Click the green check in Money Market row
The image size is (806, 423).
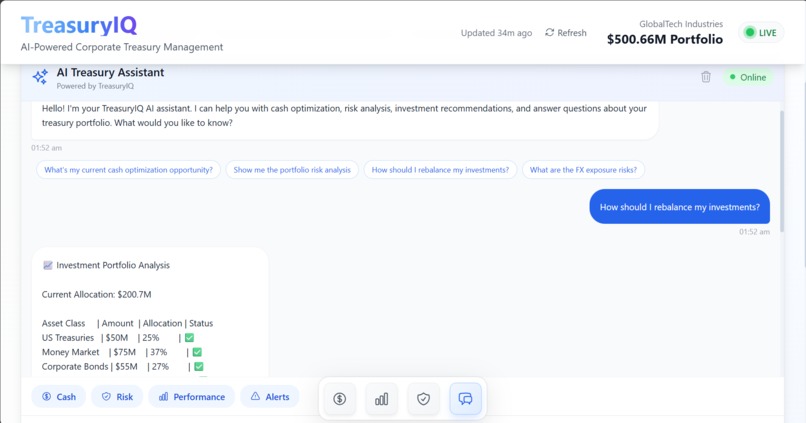tap(197, 352)
